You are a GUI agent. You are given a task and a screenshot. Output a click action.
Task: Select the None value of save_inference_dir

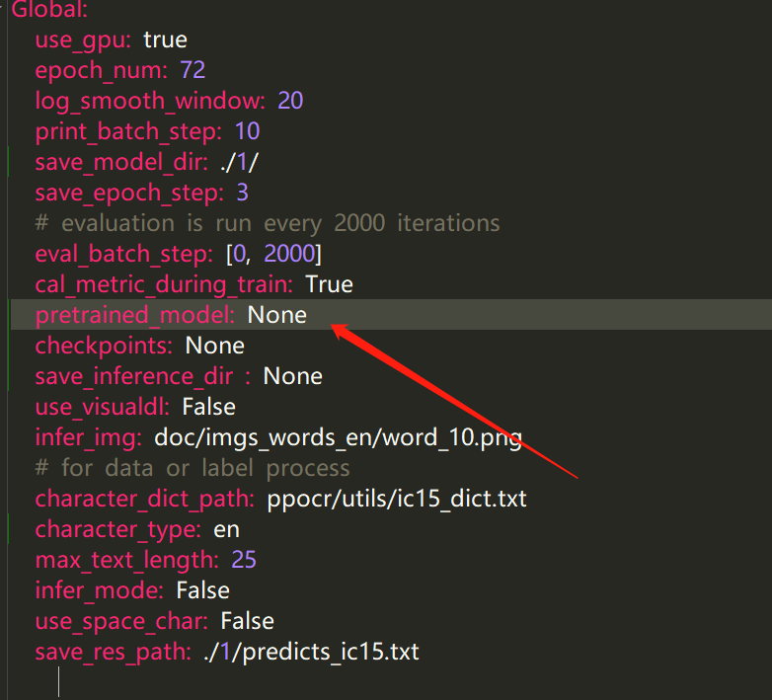[x=293, y=376]
